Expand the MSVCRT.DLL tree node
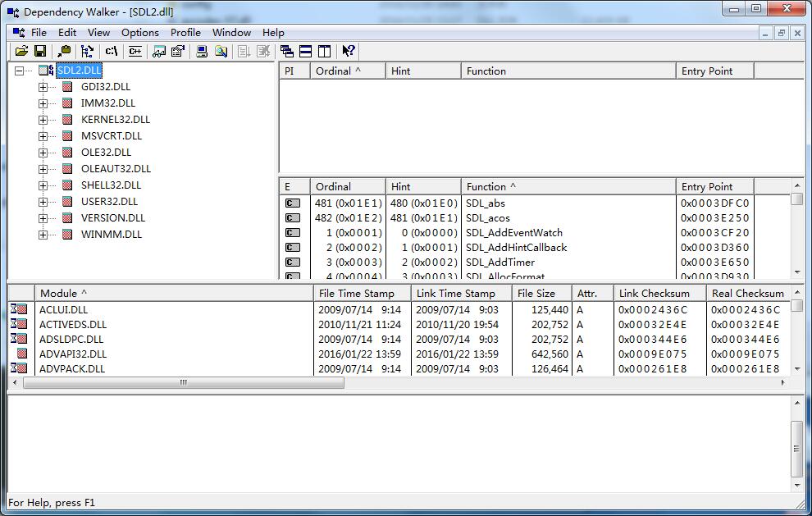The width and height of the screenshot is (812, 516). click(43, 136)
